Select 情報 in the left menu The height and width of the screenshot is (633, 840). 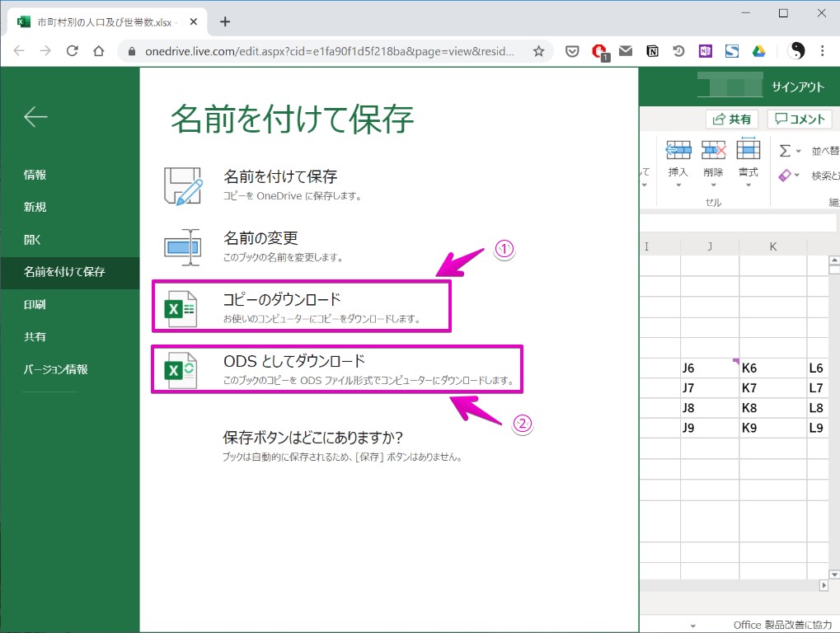[x=35, y=175]
